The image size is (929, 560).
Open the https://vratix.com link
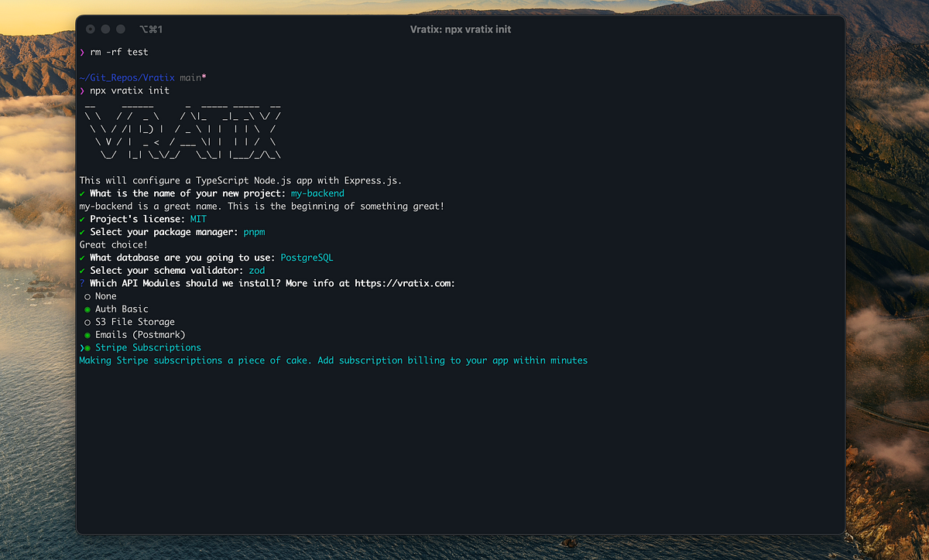(x=404, y=283)
